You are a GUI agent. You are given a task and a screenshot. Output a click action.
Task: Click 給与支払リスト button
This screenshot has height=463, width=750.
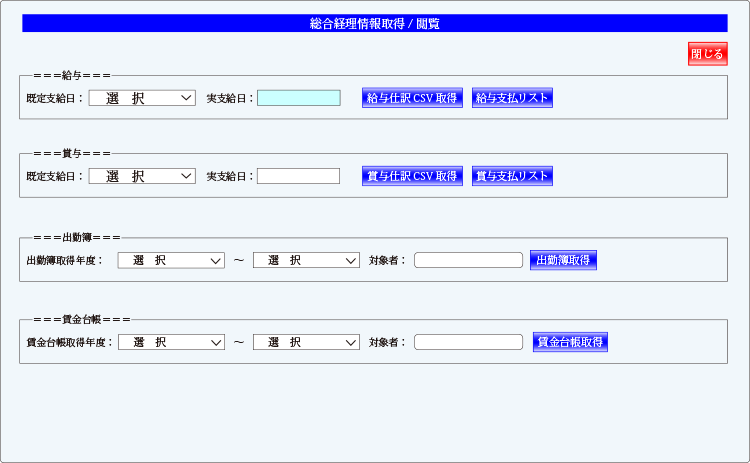click(512, 98)
